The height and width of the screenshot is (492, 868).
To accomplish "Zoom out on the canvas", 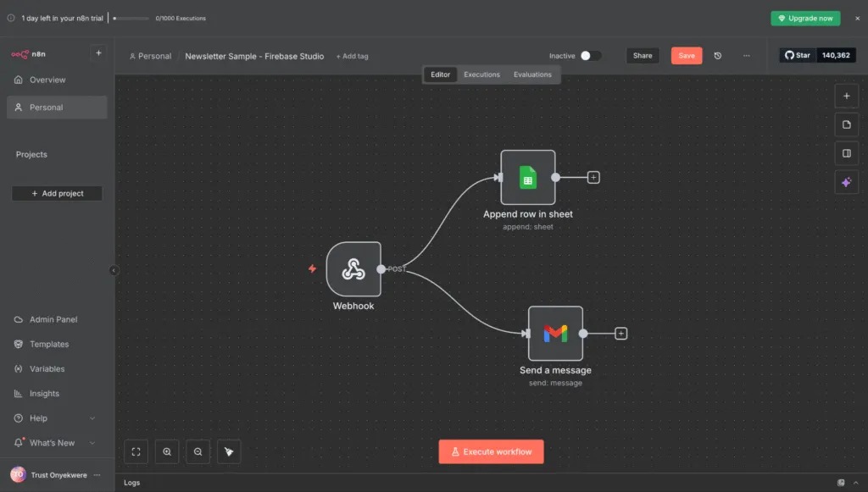I will pyautogui.click(x=198, y=452).
